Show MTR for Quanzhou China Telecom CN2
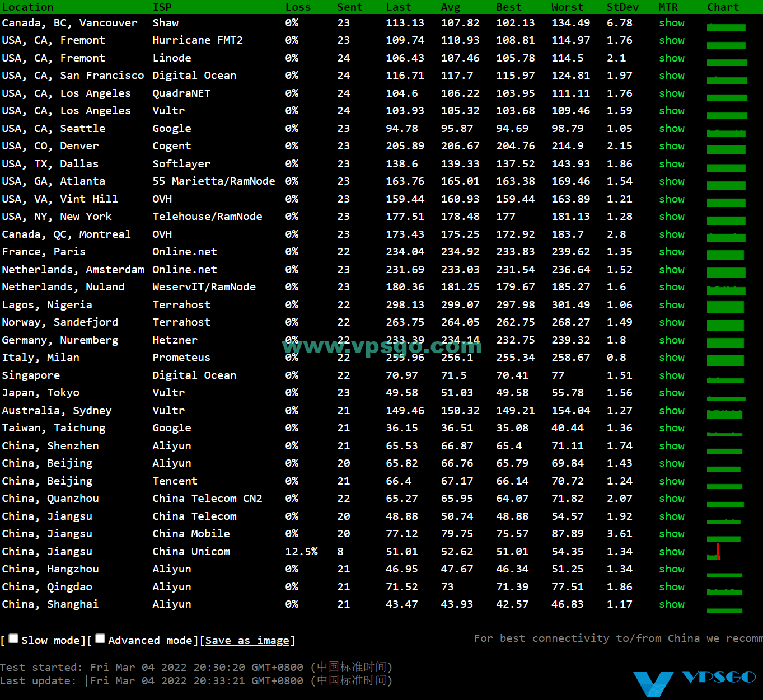This screenshot has height=700, width=763. click(672, 499)
